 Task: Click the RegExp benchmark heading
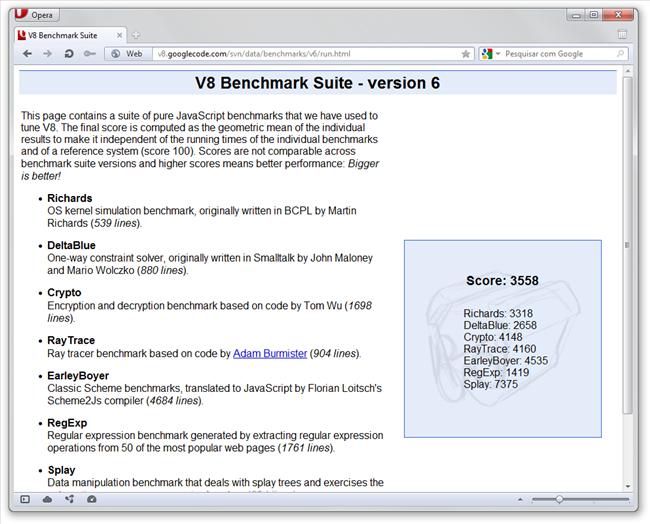[x=67, y=423]
